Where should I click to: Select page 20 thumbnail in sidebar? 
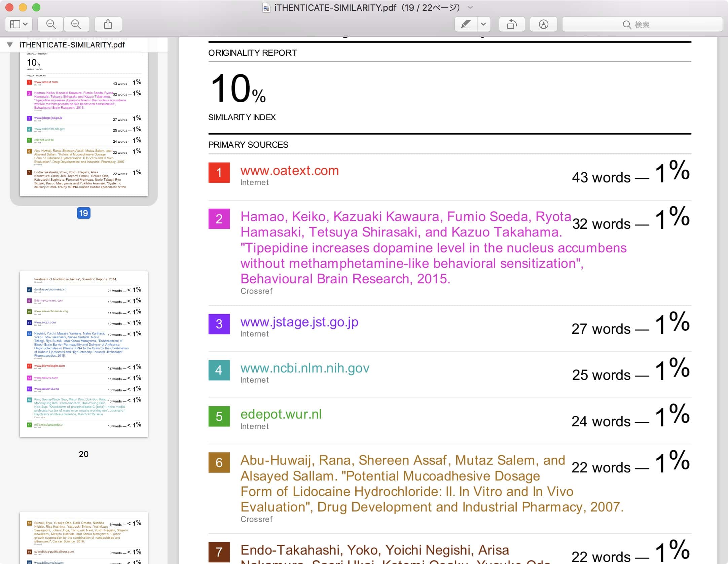coord(84,354)
